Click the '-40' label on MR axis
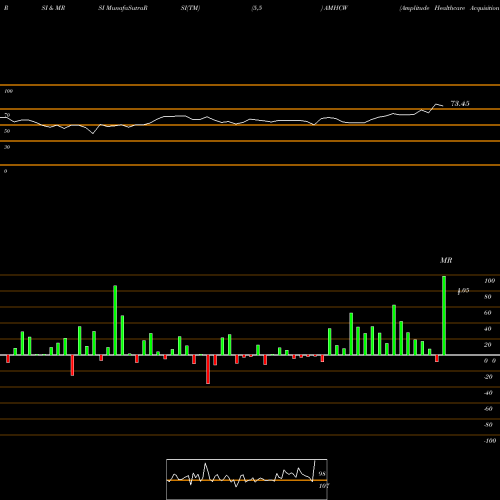The width and height of the screenshot is (500, 500). tap(488, 393)
